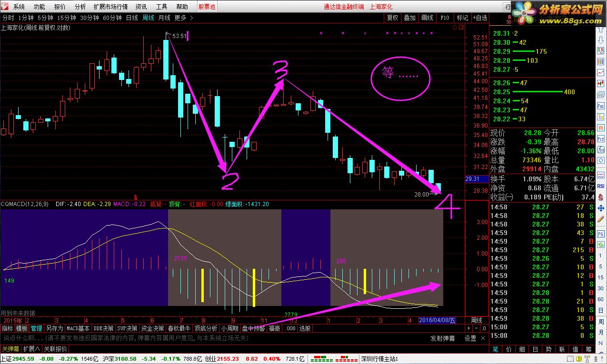Open the intraday line chart icon

pos(601,73)
